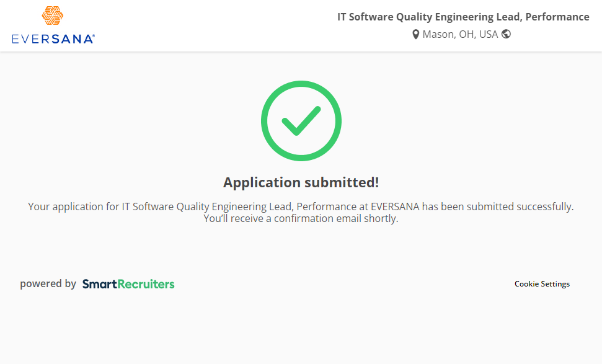
Task: Click the green ring around the checkmark
Action: pyautogui.click(x=265, y=121)
